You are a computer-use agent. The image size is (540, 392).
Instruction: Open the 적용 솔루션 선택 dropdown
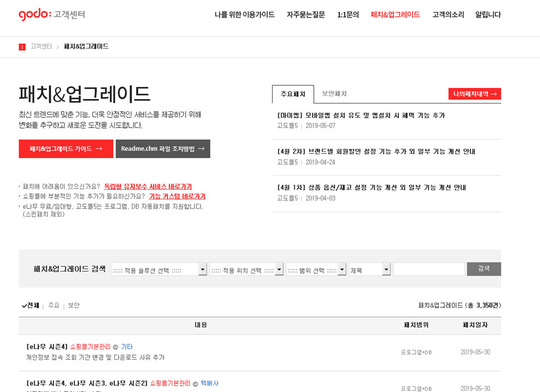159,269
